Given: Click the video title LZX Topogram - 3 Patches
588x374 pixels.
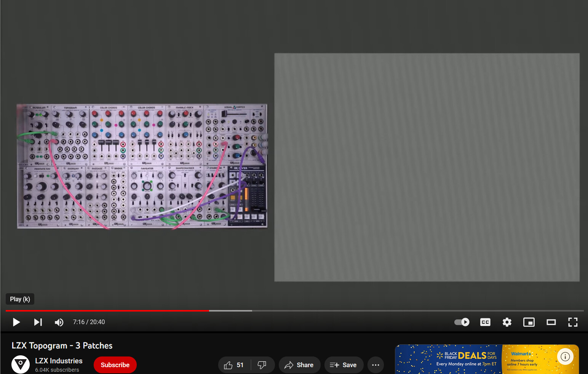Looking at the screenshot, I should click(x=62, y=345).
